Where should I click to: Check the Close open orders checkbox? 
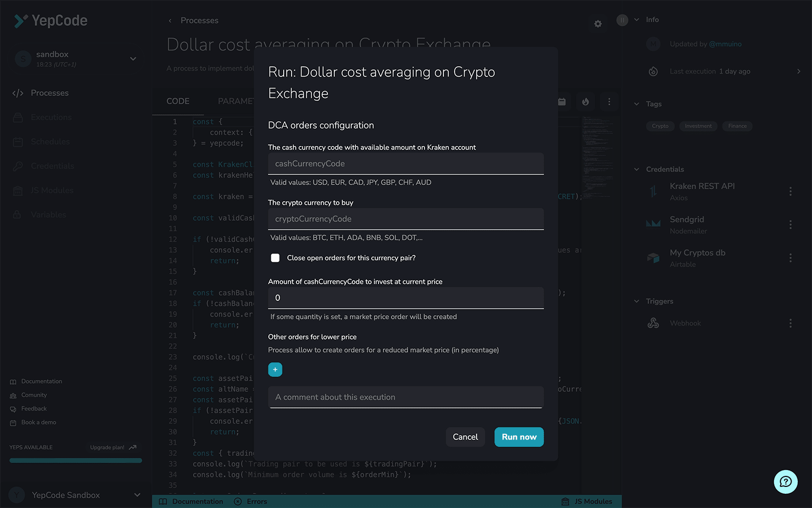(x=275, y=258)
